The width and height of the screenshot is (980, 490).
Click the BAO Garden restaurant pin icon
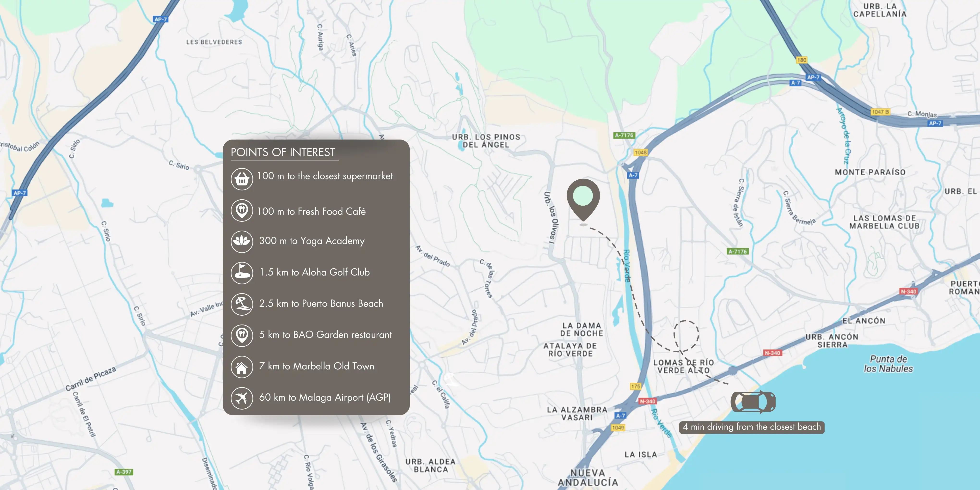pos(242,335)
